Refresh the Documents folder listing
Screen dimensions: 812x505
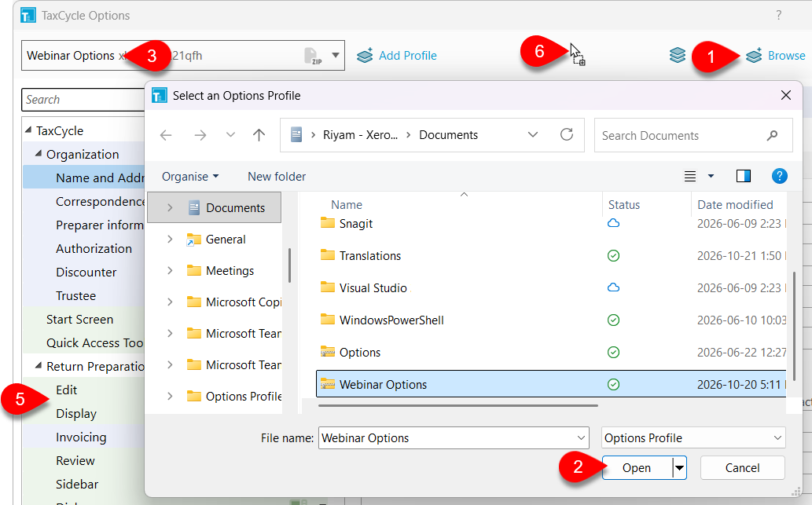(567, 134)
